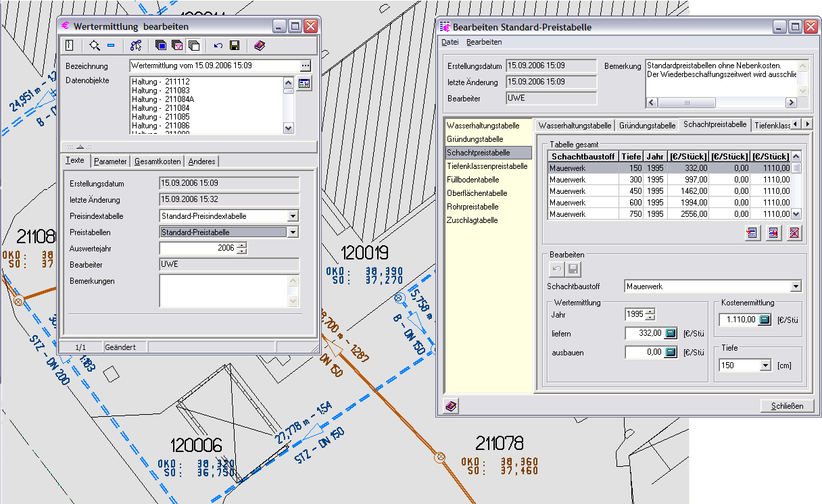Screen dimensions: 822x504
Task: Click the select-objects pointer icon in toolbar
Action: [136, 46]
